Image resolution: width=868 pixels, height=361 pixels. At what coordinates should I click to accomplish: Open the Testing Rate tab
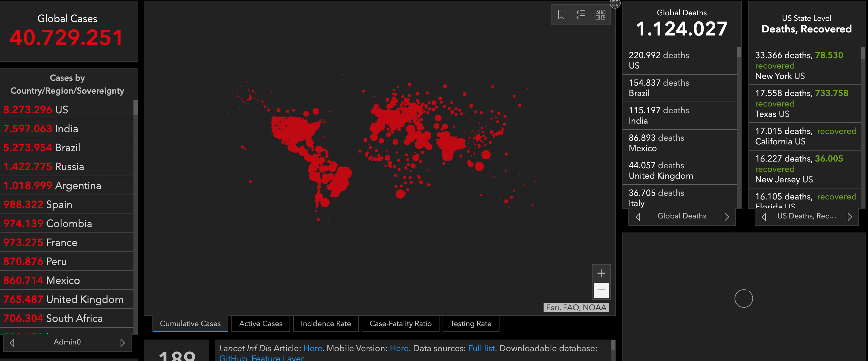[470, 324]
